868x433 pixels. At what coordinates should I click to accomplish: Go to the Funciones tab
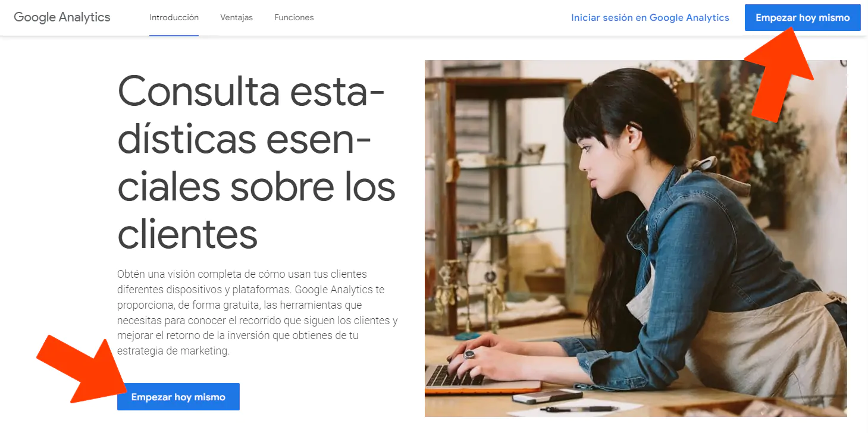tap(294, 18)
